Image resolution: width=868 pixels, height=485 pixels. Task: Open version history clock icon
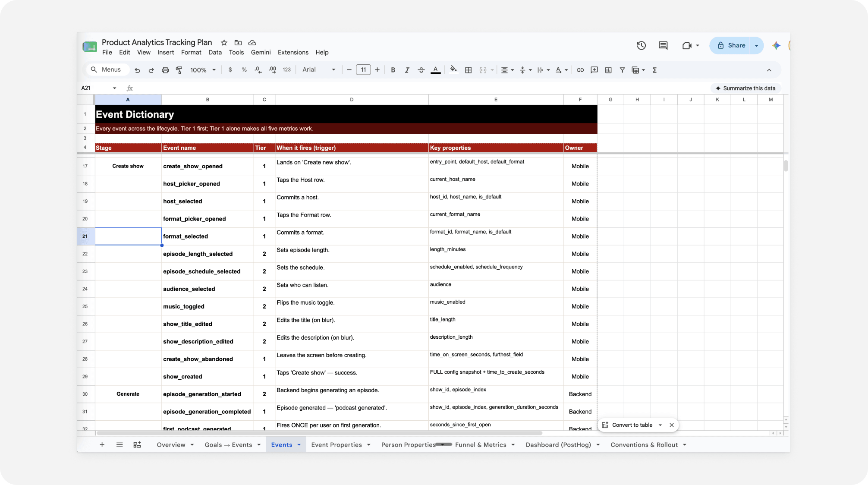point(641,45)
